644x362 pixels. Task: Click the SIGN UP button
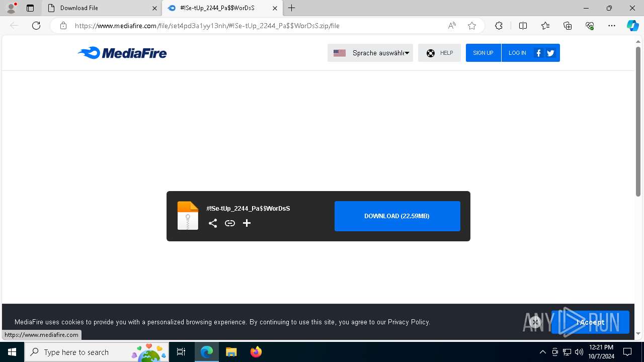pos(483,53)
